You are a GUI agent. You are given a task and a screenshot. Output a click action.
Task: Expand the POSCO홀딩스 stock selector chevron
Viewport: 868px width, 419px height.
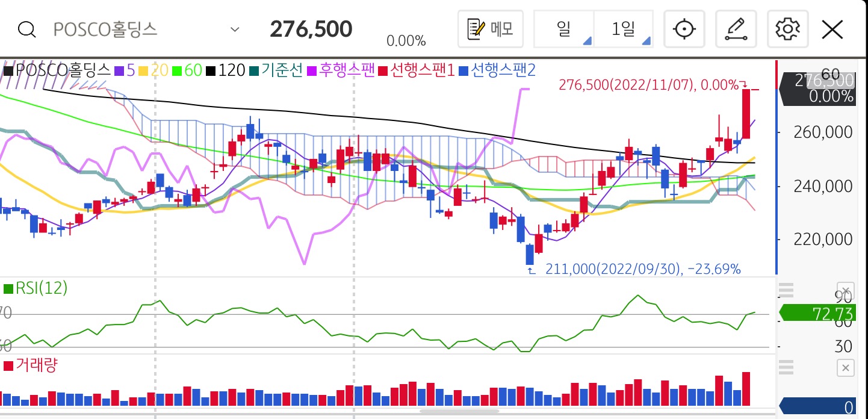pyautogui.click(x=235, y=29)
